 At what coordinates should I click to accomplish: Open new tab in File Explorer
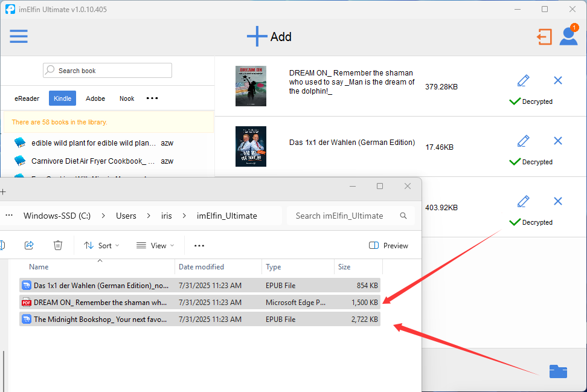pos(3,192)
